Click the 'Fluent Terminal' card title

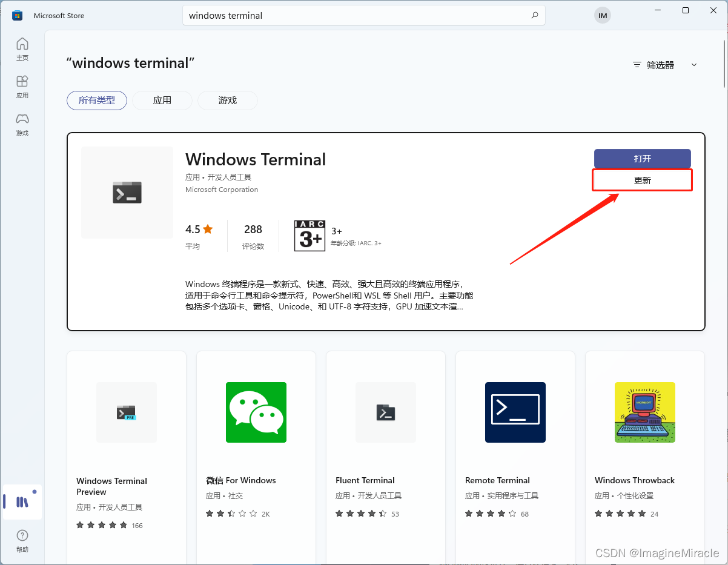point(365,480)
